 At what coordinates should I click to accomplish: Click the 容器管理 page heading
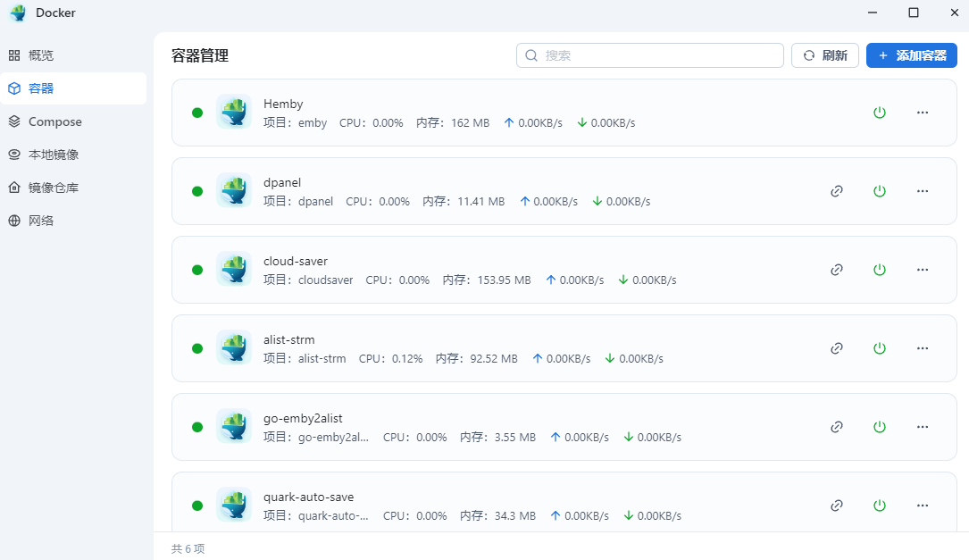(x=200, y=55)
